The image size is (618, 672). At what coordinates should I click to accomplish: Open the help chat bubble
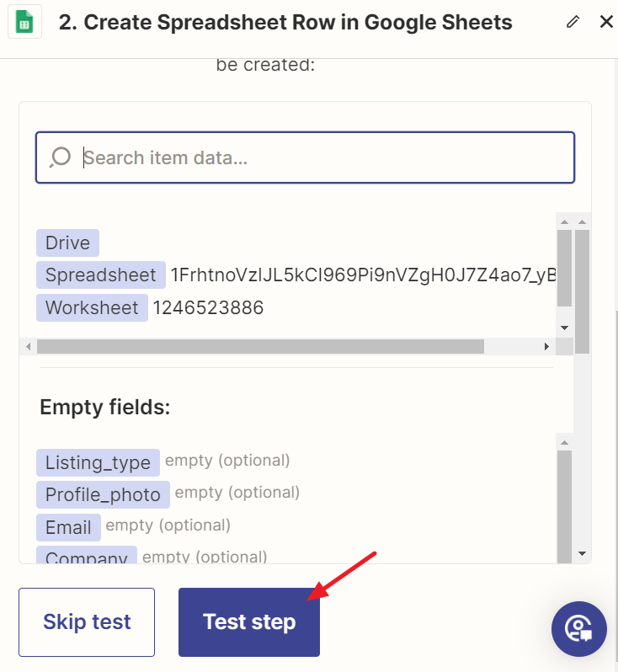coord(579,629)
